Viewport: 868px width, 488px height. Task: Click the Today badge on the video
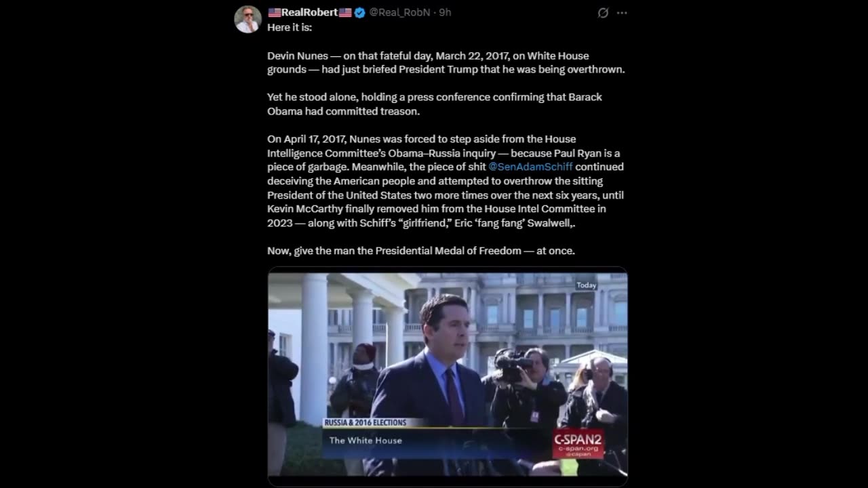point(586,285)
